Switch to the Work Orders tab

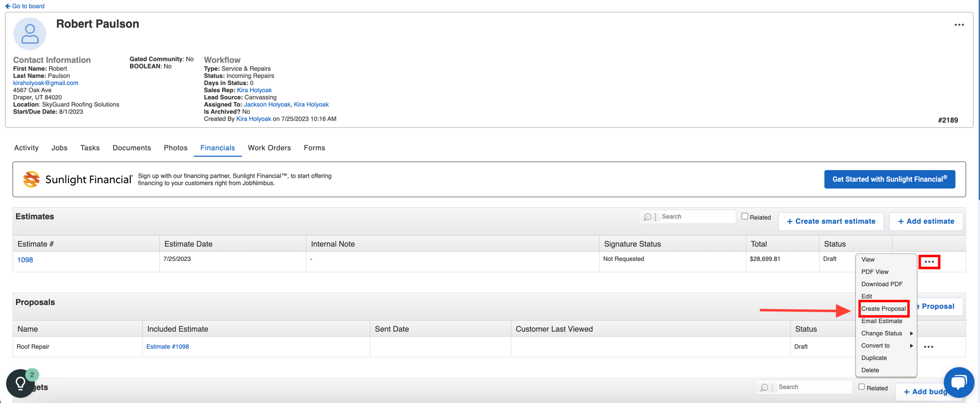click(269, 148)
